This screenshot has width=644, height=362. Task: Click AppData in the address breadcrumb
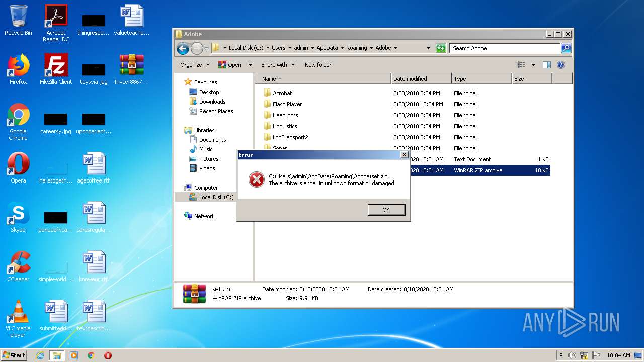[327, 48]
